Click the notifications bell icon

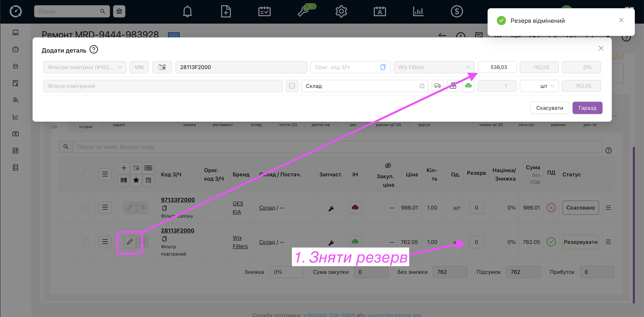187,12
